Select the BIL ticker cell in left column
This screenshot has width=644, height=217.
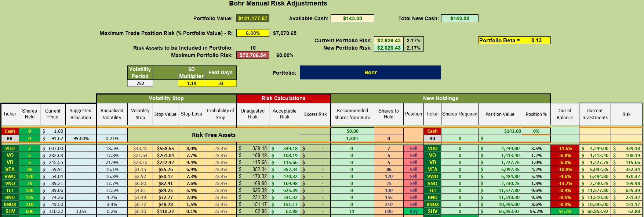click(x=10, y=139)
